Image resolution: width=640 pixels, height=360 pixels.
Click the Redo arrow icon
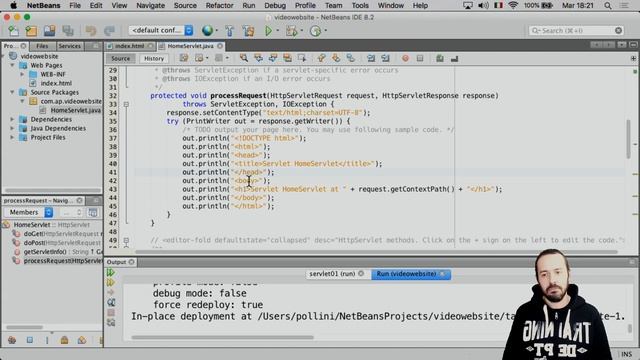[x=109, y=31]
